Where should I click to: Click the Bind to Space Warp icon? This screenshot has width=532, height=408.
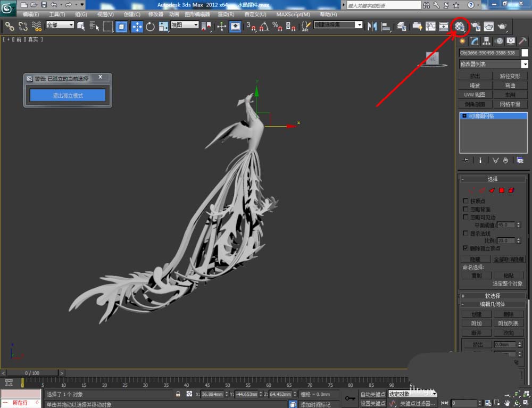(36, 27)
